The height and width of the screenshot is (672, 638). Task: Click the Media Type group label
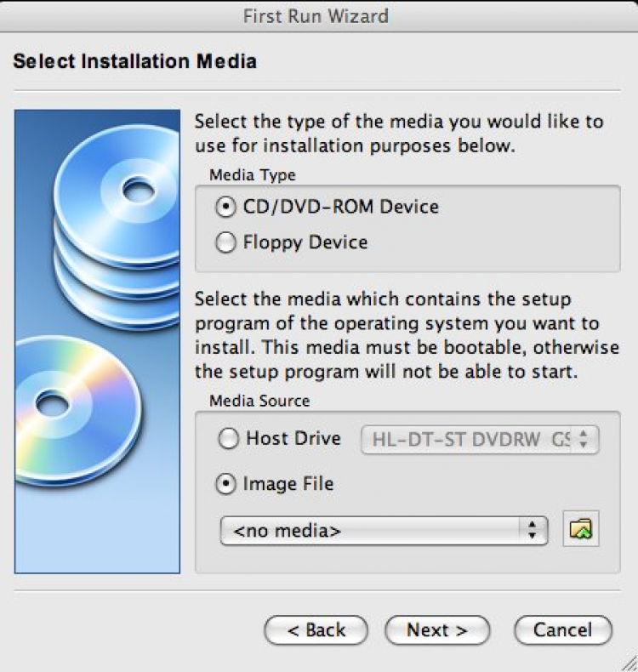[x=253, y=175]
